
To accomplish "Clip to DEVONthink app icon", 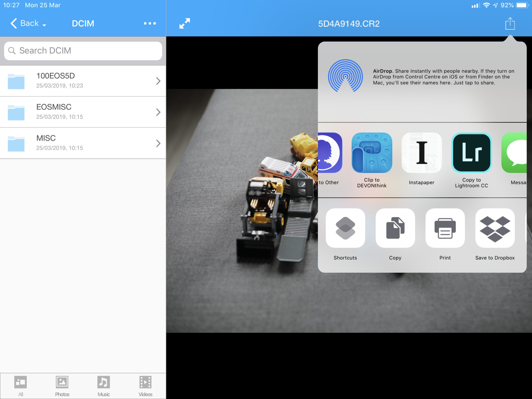I will tap(372, 153).
